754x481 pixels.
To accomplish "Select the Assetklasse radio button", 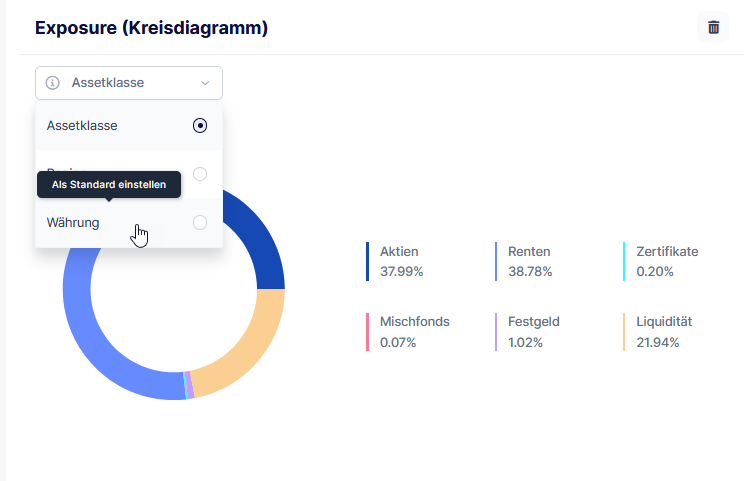I will coord(200,126).
